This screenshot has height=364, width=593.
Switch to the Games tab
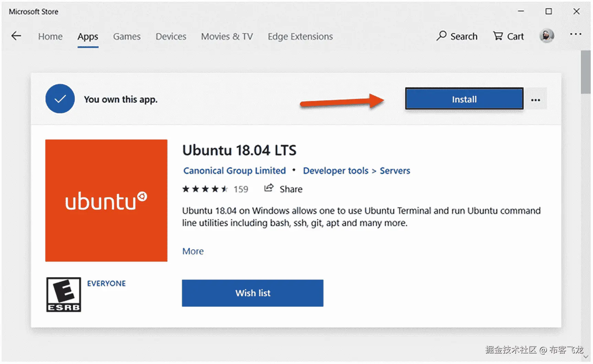[x=127, y=36]
